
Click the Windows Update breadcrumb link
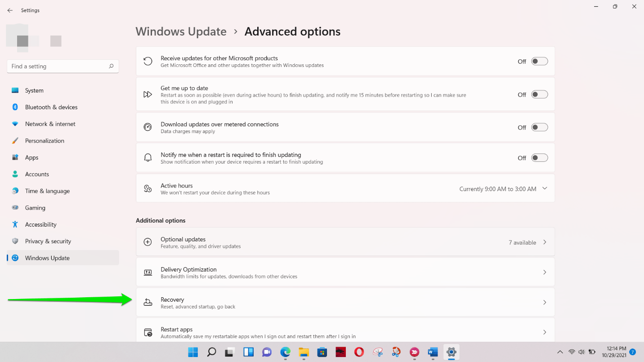(x=181, y=31)
